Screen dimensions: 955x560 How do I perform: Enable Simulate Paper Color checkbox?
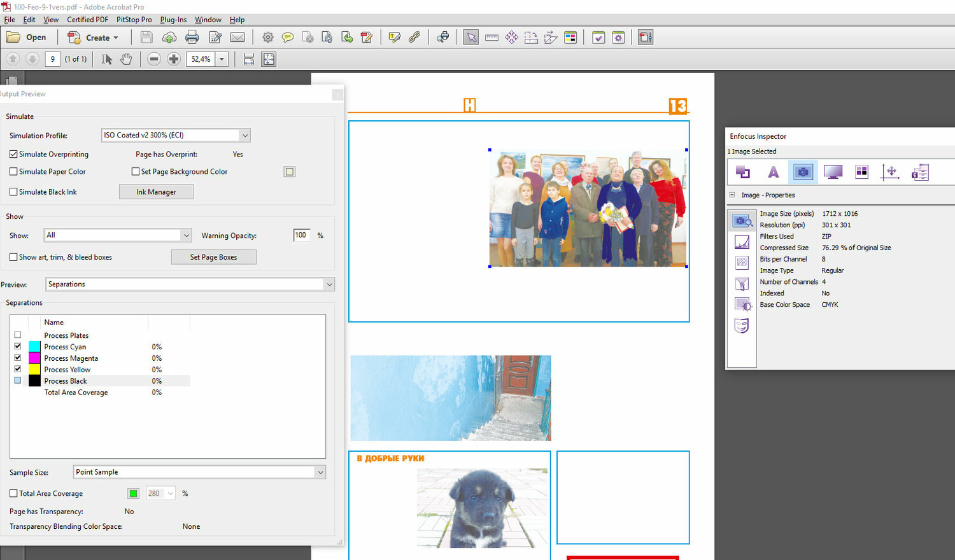pos(13,171)
